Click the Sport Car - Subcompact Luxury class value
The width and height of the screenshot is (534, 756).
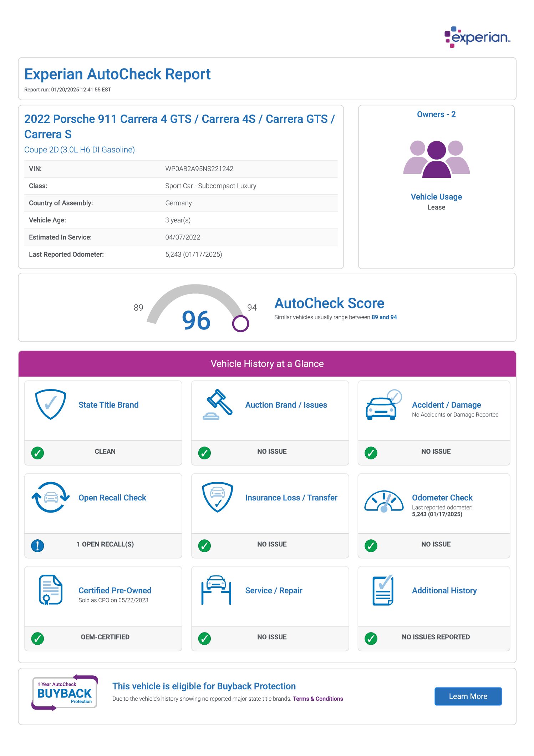210,186
